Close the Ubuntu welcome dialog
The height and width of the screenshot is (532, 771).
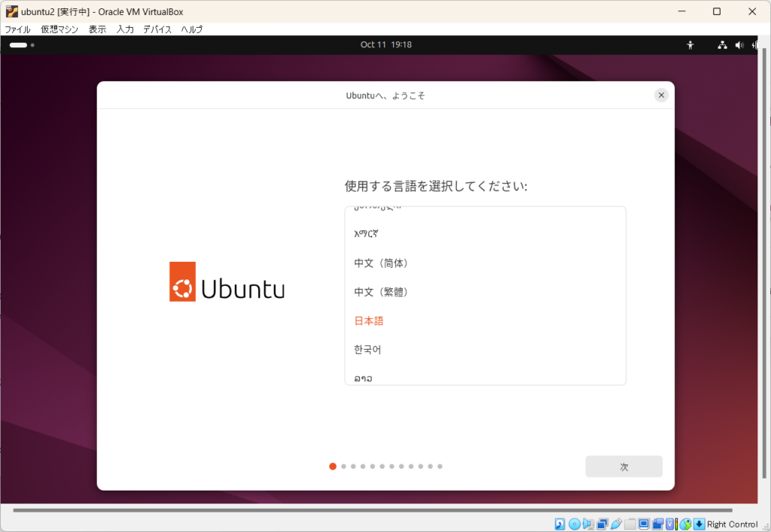(x=661, y=96)
